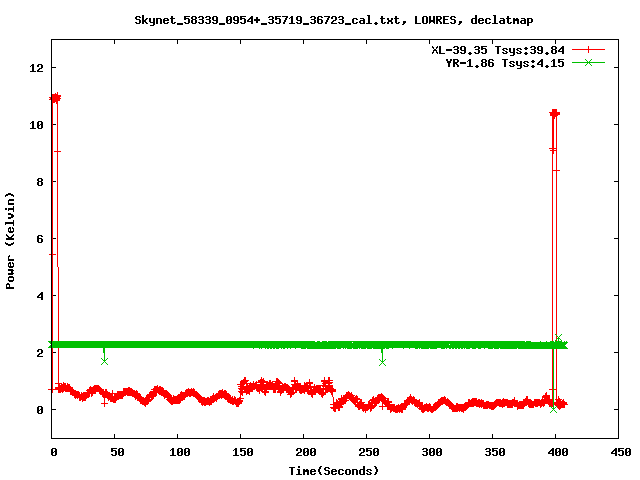640x480 pixels.
Task: Click x-axis tick label '100'
Action: 180,452
